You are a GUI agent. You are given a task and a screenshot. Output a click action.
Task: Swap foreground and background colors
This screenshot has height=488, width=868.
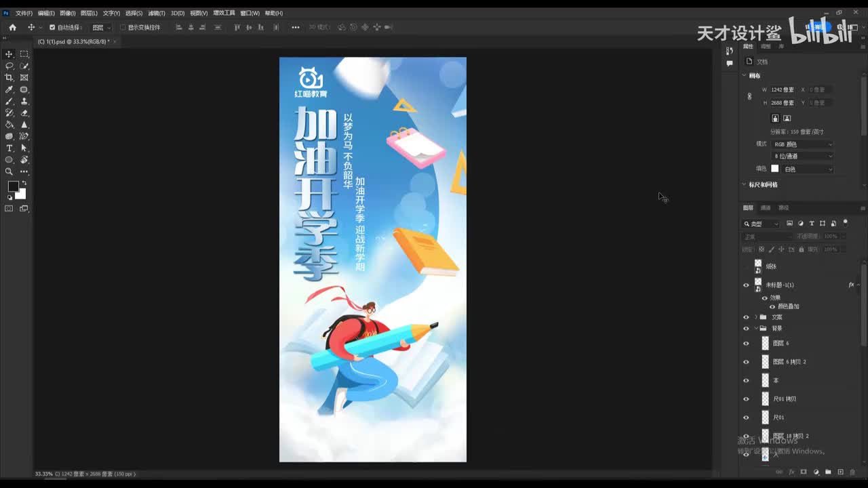pos(24,183)
